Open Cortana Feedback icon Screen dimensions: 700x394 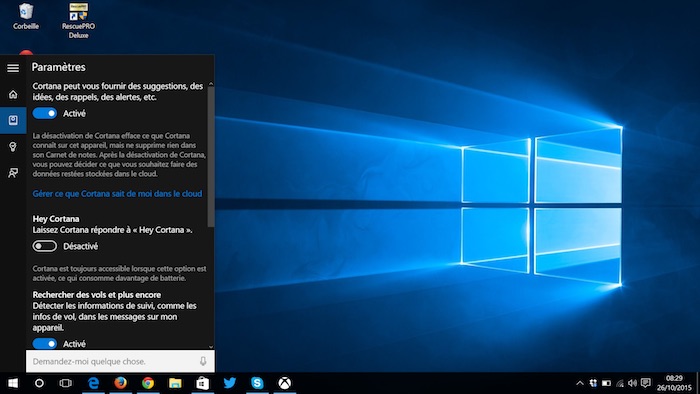pyautogui.click(x=13, y=173)
